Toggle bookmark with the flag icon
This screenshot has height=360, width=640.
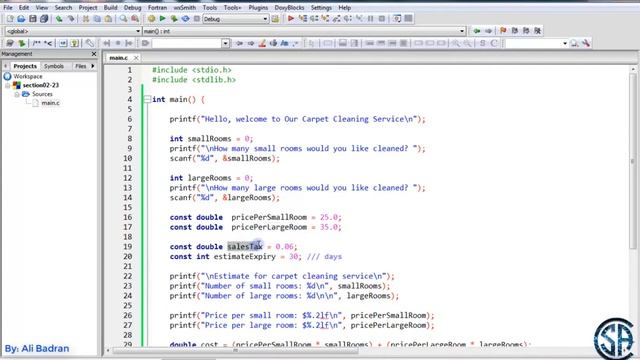(503, 31)
